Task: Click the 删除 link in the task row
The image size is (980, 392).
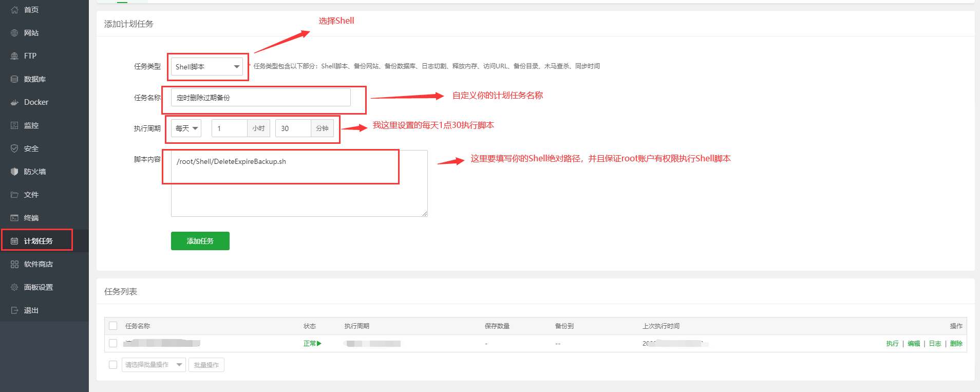Action: (x=956, y=344)
